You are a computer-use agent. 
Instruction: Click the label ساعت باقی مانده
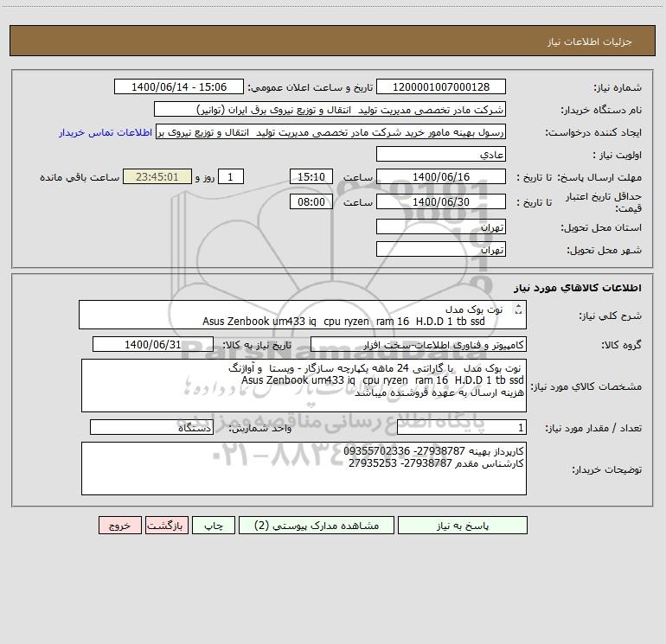(x=80, y=177)
